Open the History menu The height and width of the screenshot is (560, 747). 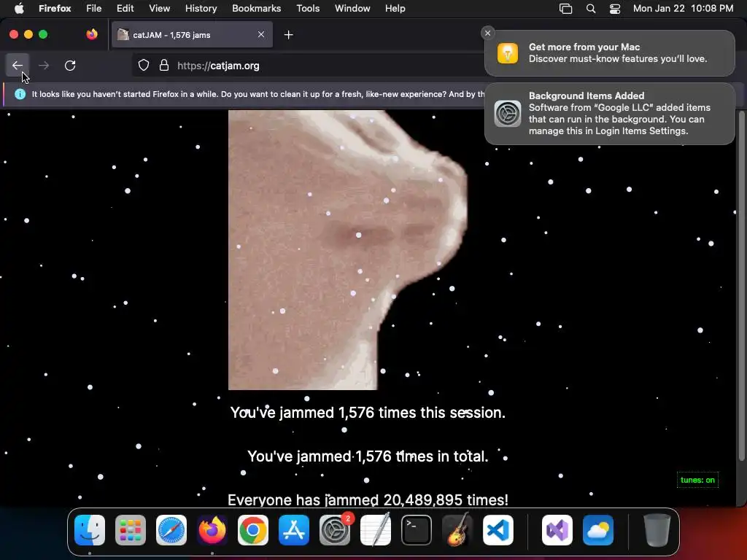tap(201, 8)
